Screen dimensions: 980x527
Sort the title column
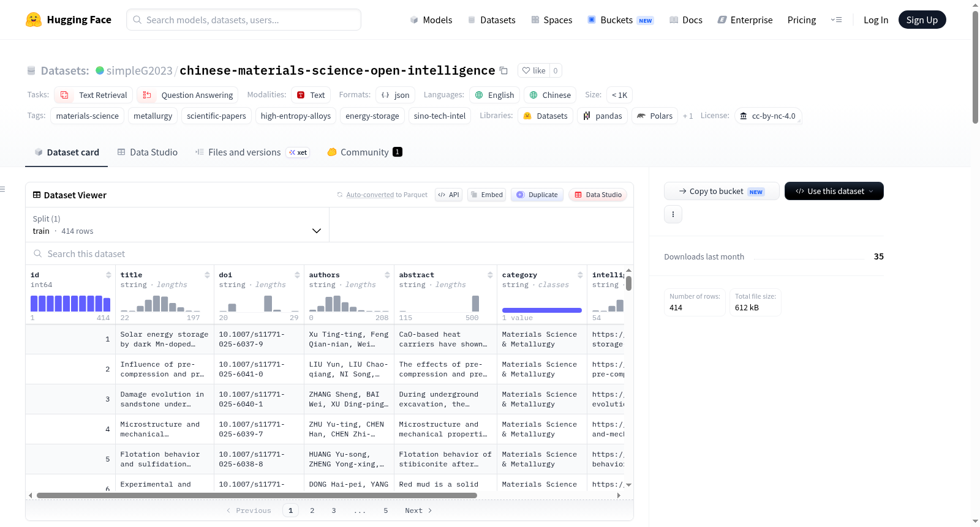point(207,275)
